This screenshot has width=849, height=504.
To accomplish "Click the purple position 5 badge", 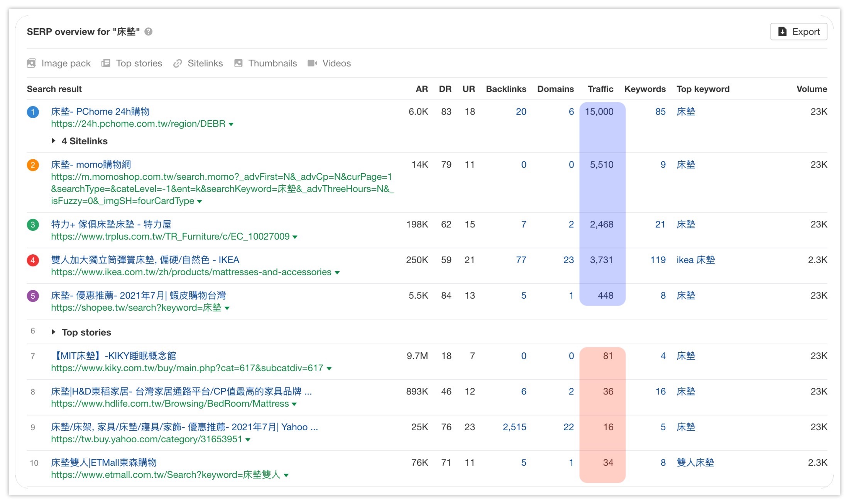I will [33, 296].
